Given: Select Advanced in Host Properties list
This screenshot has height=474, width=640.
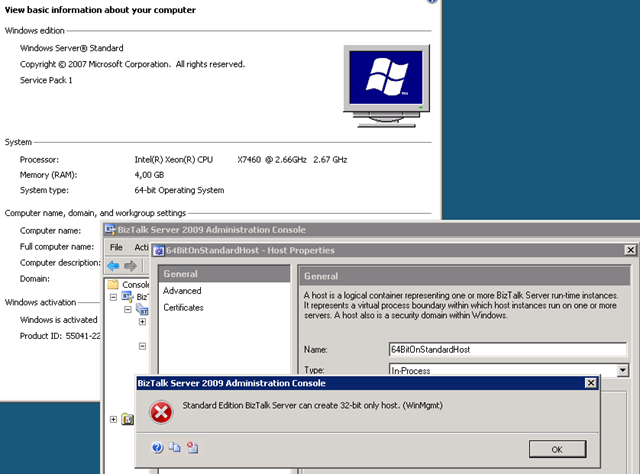Looking at the screenshot, I should click(182, 291).
